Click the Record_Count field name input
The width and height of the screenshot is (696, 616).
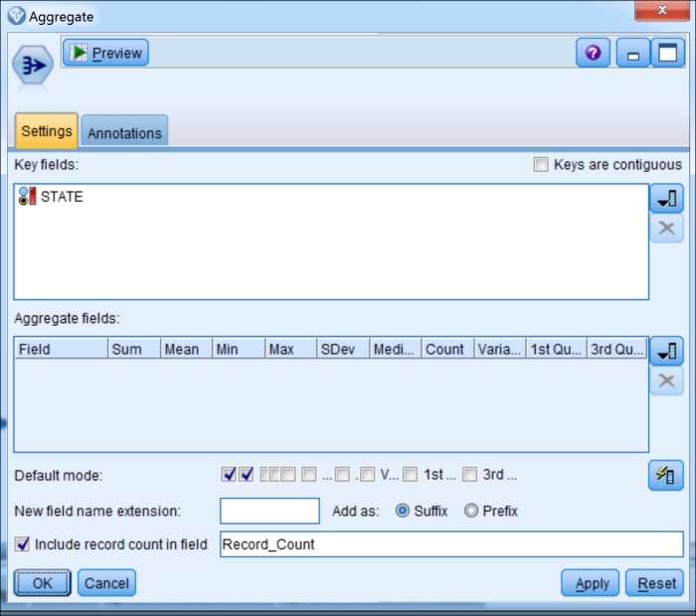tap(451, 544)
